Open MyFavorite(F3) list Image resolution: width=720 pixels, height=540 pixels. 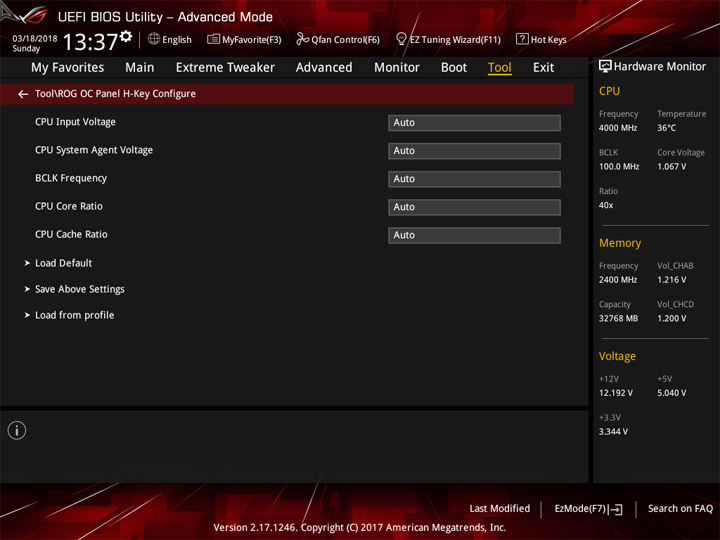(x=244, y=39)
